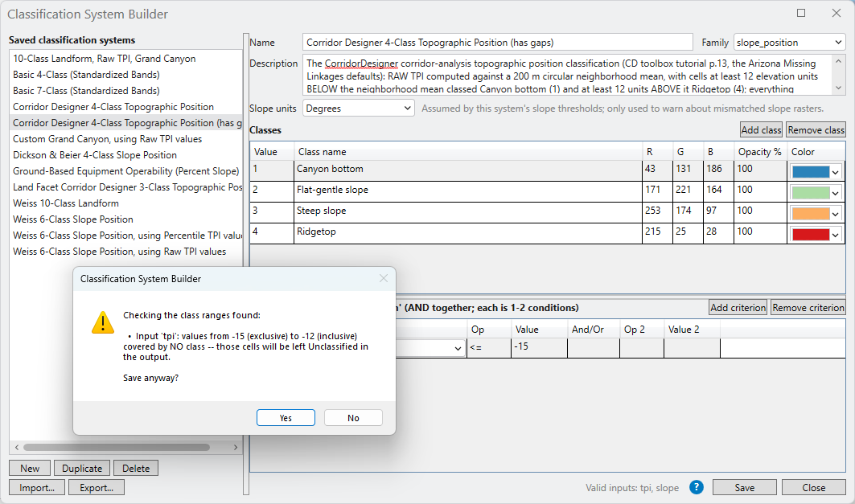
Task: Click the green Flat-gentle slope swatch
Action: [810, 193]
